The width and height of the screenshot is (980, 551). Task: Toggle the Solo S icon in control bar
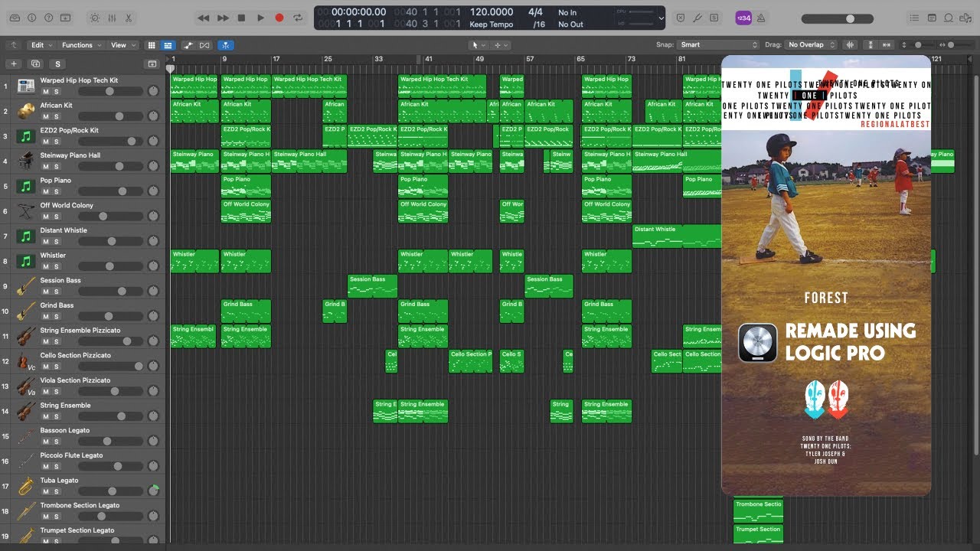click(715, 18)
